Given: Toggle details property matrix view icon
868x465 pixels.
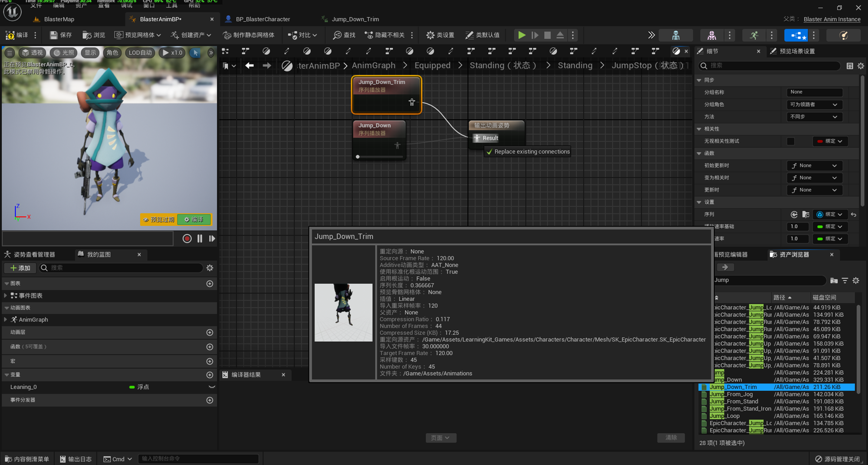Looking at the screenshot, I should point(850,66).
